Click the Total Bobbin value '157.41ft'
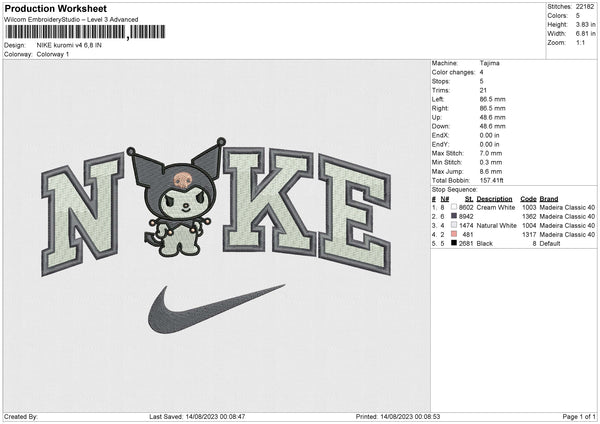 click(x=492, y=180)
